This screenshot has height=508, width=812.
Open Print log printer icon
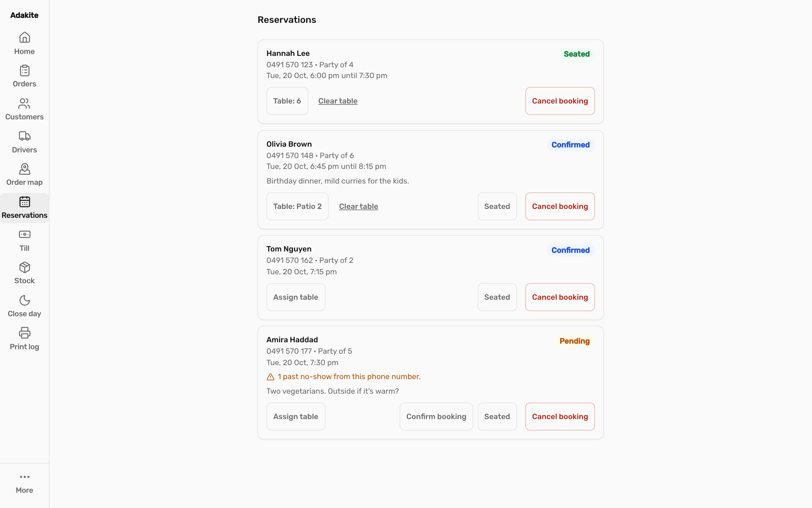click(24, 333)
